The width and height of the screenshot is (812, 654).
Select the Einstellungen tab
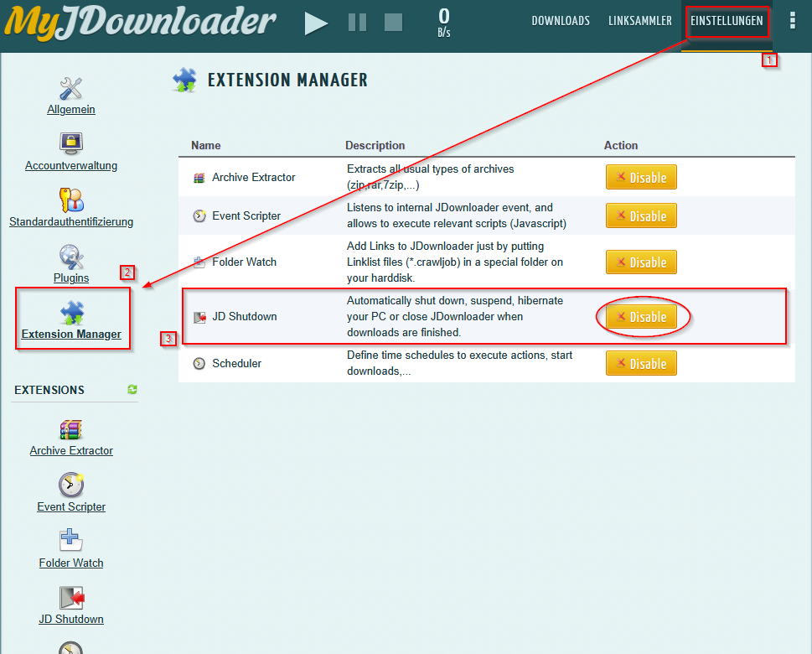click(727, 21)
